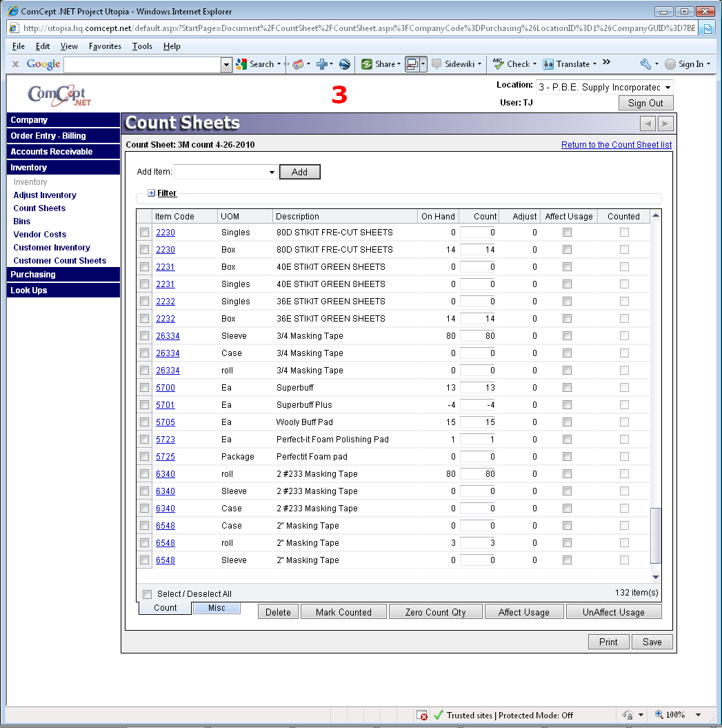Enable Affect Usage for Wooly Buff Pad

(567, 422)
